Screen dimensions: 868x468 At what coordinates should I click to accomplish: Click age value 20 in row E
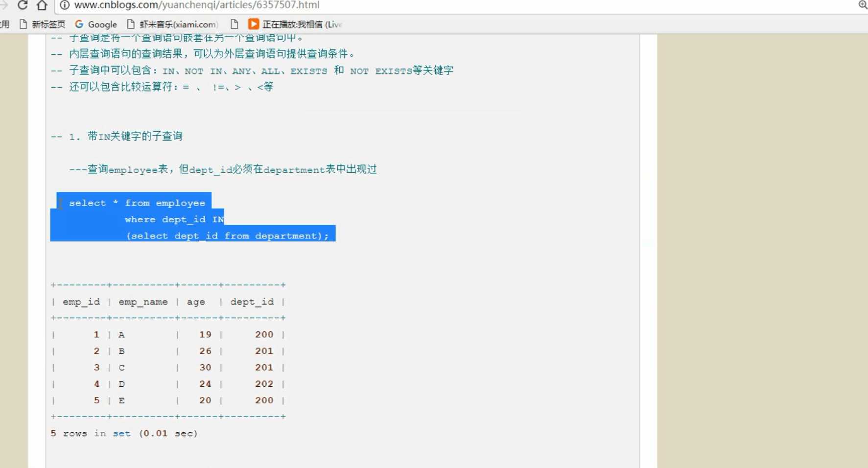click(x=205, y=400)
